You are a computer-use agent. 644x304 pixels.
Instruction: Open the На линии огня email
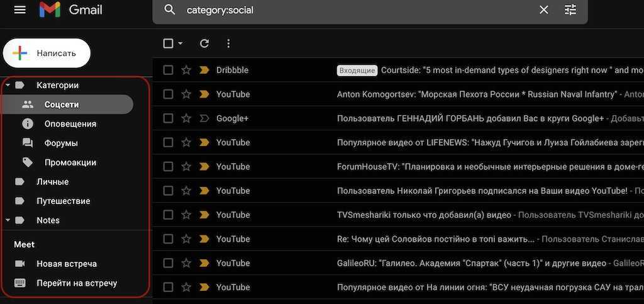[x=491, y=287]
